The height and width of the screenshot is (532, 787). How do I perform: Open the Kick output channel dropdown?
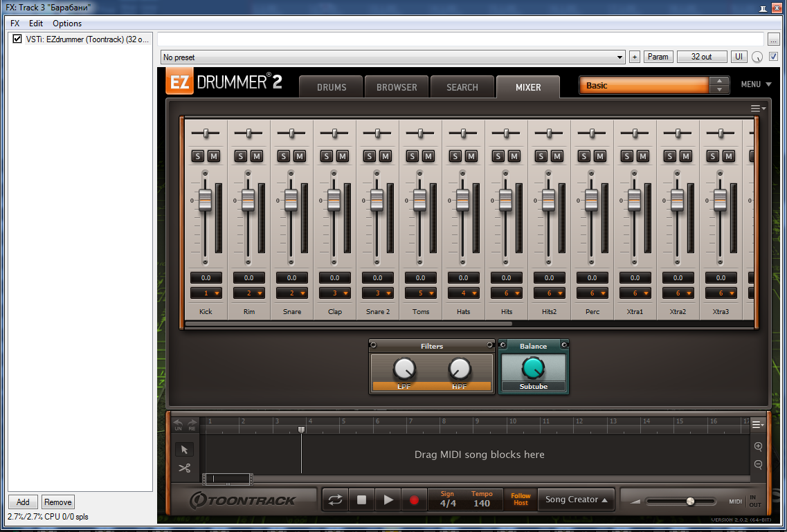[206, 293]
